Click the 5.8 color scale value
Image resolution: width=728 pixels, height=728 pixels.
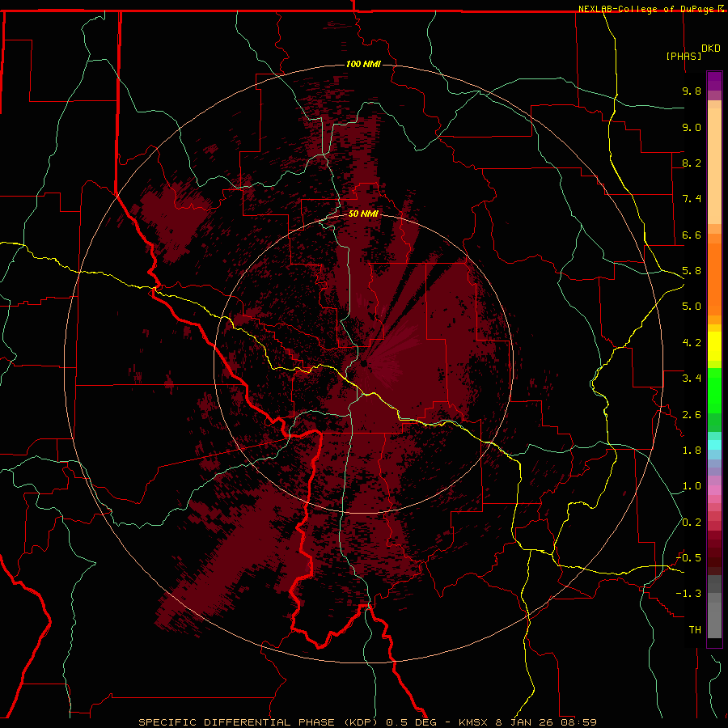pos(692,271)
